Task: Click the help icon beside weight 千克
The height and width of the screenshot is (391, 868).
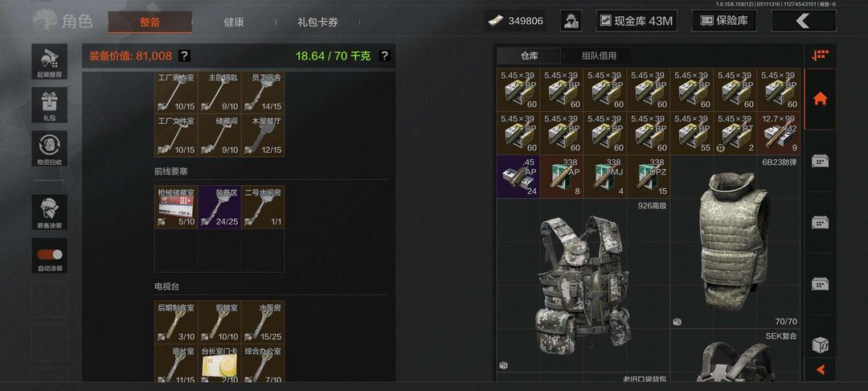Action: coord(385,56)
